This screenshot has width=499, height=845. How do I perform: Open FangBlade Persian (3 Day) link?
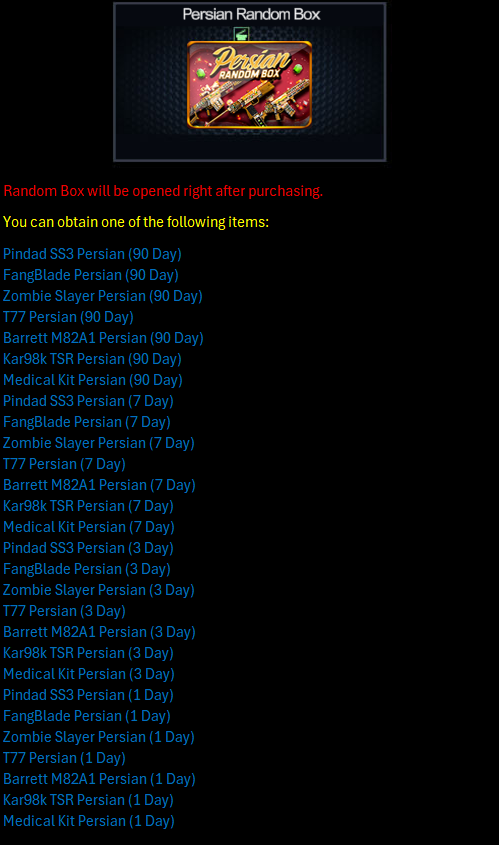[87, 569]
